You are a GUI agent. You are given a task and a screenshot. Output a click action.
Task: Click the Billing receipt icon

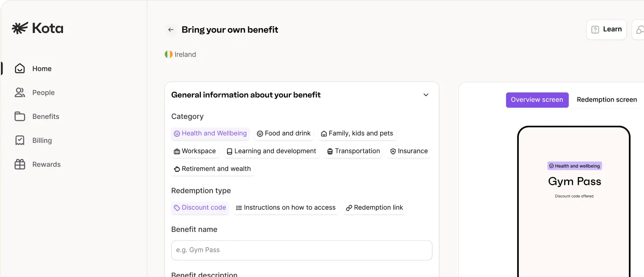(20, 140)
